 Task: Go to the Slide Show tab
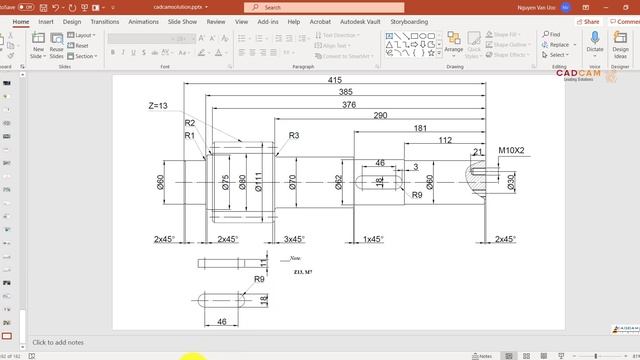pyautogui.click(x=182, y=22)
